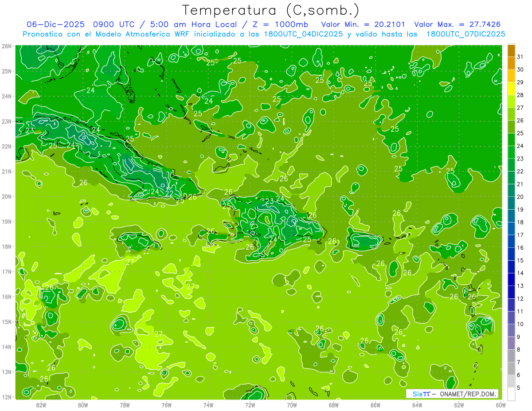This screenshot has height=411, width=532.
Task: Click the 68W longitude axis label
Action: (x=333, y=405)
